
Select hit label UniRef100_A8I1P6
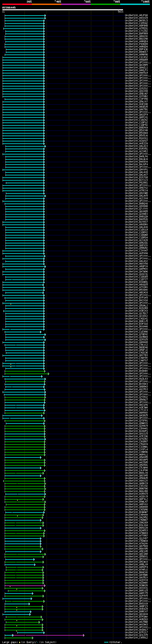point(136,405)
